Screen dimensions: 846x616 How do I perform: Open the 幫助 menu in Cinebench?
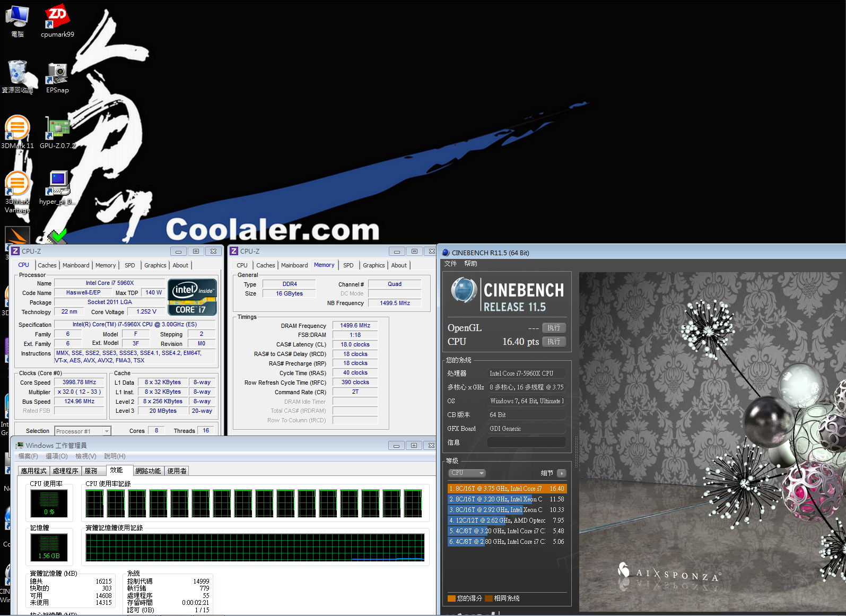[471, 264]
